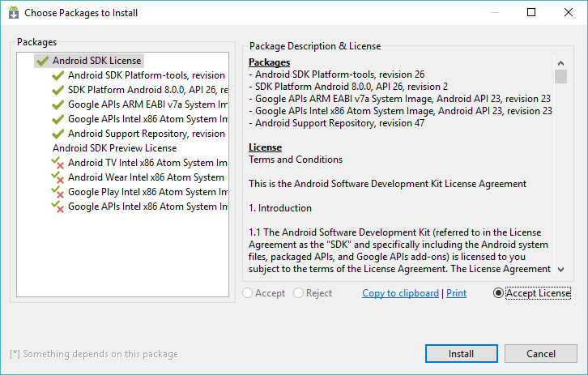The width and height of the screenshot is (588, 375).
Task: Click the license text scrollbar up arrow
Action: point(561,63)
